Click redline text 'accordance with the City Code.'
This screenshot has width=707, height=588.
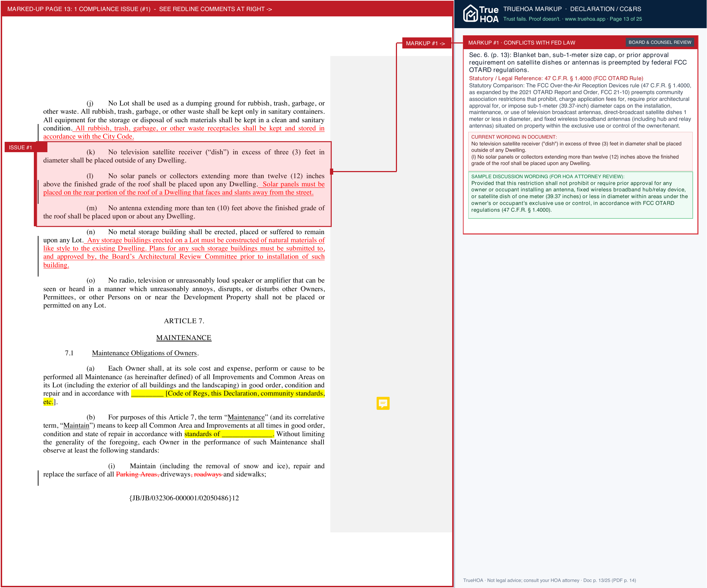click(89, 136)
